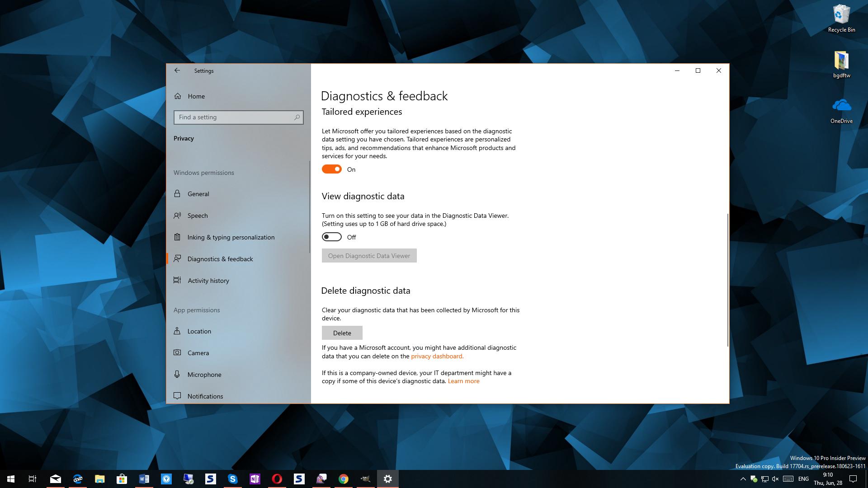The height and width of the screenshot is (488, 868).
Task: Click the Learn more link
Action: point(463,381)
